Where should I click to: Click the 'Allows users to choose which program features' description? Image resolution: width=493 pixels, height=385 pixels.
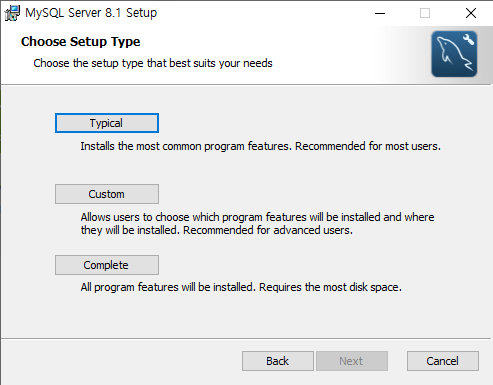pyautogui.click(x=257, y=224)
